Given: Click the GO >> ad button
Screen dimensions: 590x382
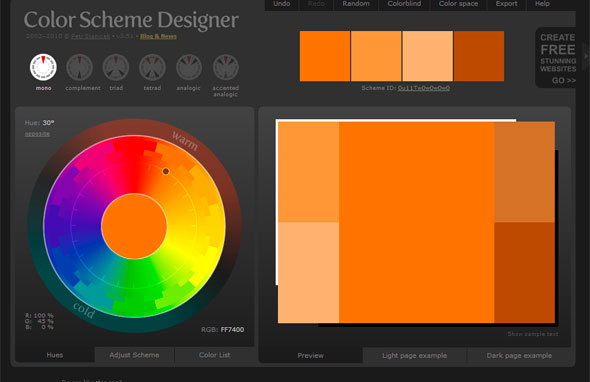Looking at the screenshot, I should (564, 80).
